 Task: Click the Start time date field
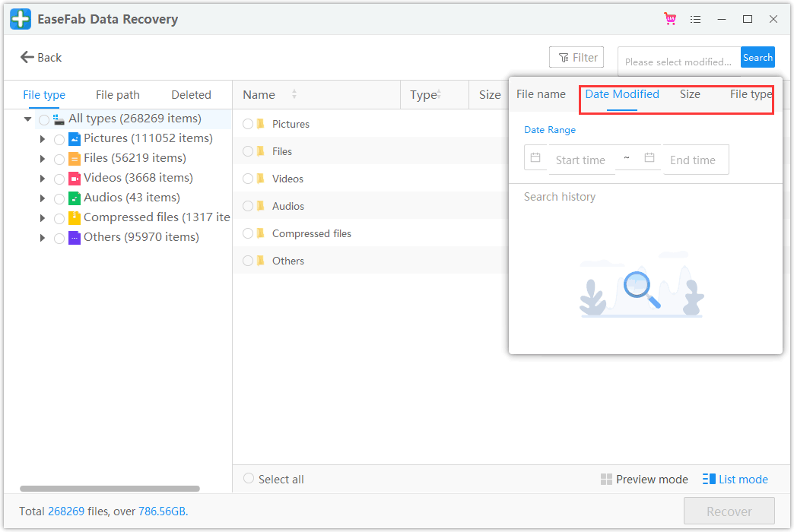pyautogui.click(x=581, y=160)
